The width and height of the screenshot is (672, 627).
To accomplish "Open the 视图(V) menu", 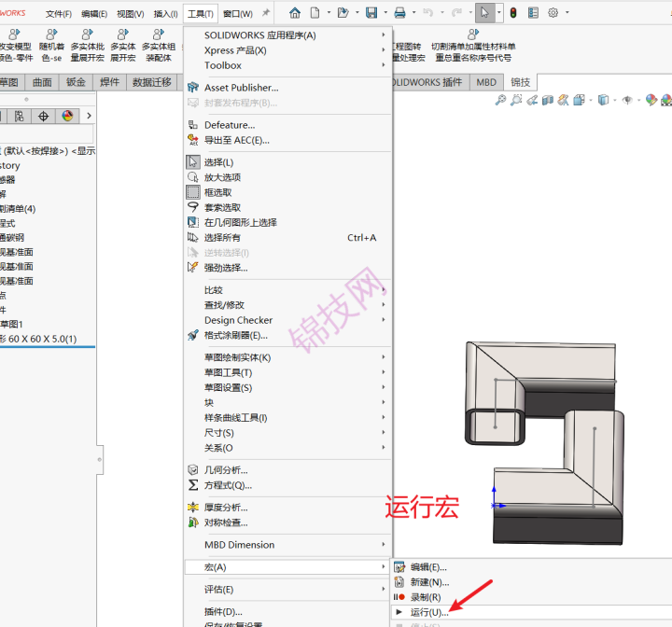I will pos(131,14).
